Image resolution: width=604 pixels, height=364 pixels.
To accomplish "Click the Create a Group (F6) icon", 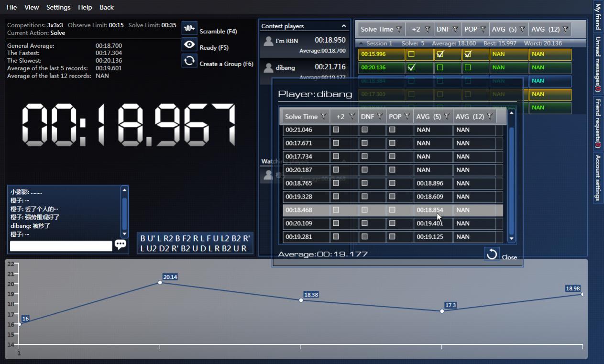I will click(189, 61).
